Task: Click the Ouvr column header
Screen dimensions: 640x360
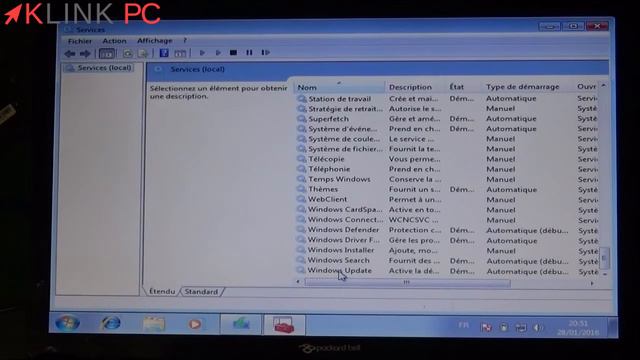Action: pyautogui.click(x=587, y=87)
